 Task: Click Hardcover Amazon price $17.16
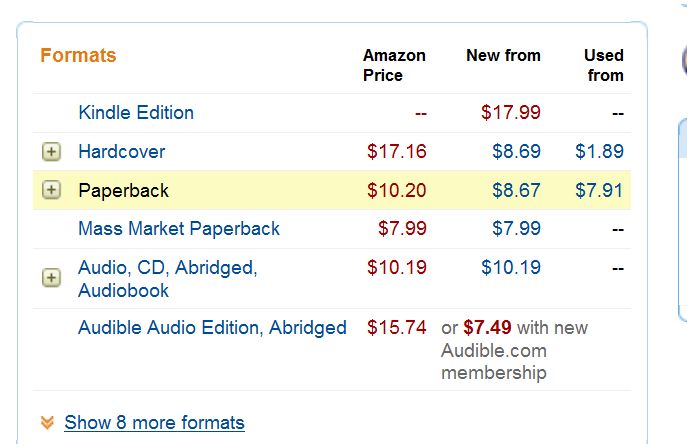(x=397, y=152)
